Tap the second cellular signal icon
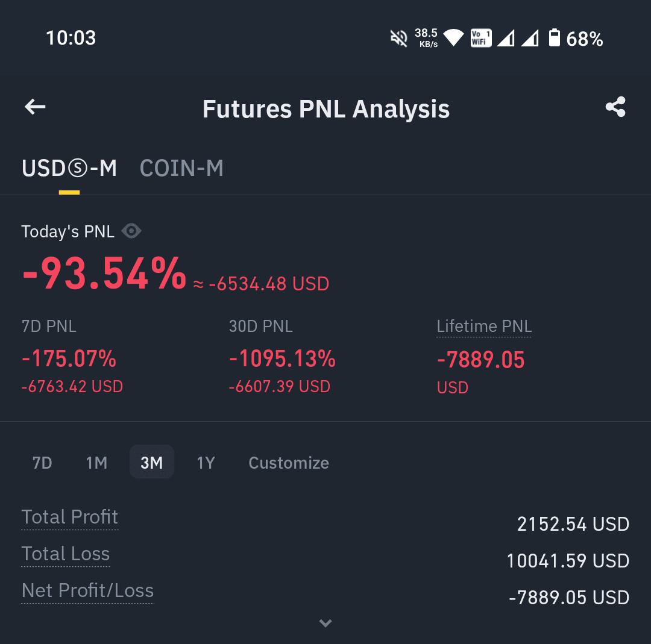Screen dimensions: 651x644 point(530,38)
